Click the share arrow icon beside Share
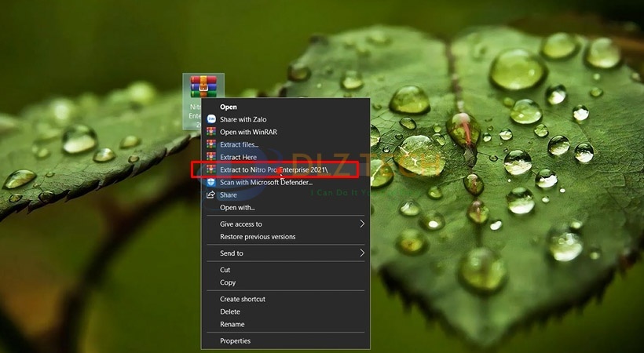644x353 pixels. [x=210, y=195]
